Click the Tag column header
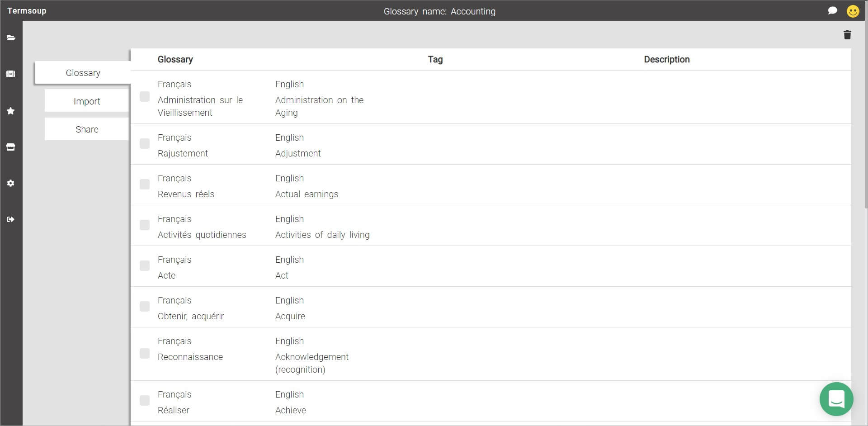868x426 pixels. pyautogui.click(x=435, y=59)
